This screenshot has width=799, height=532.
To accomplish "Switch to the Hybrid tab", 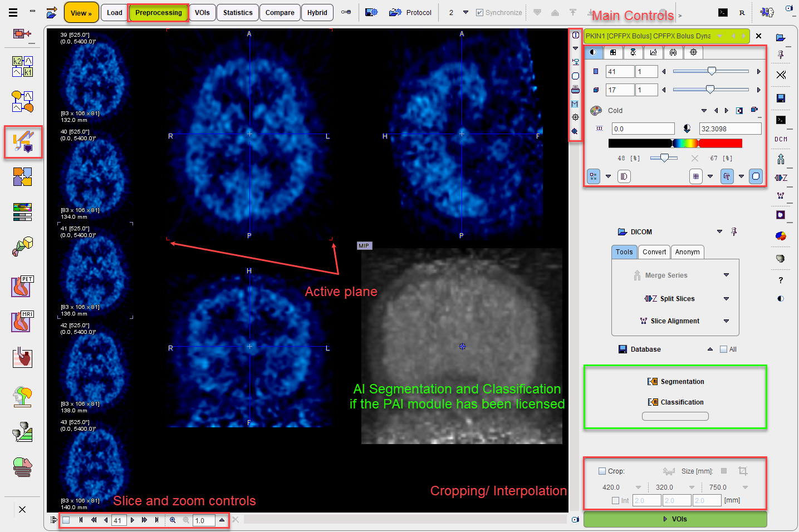I will coord(317,12).
